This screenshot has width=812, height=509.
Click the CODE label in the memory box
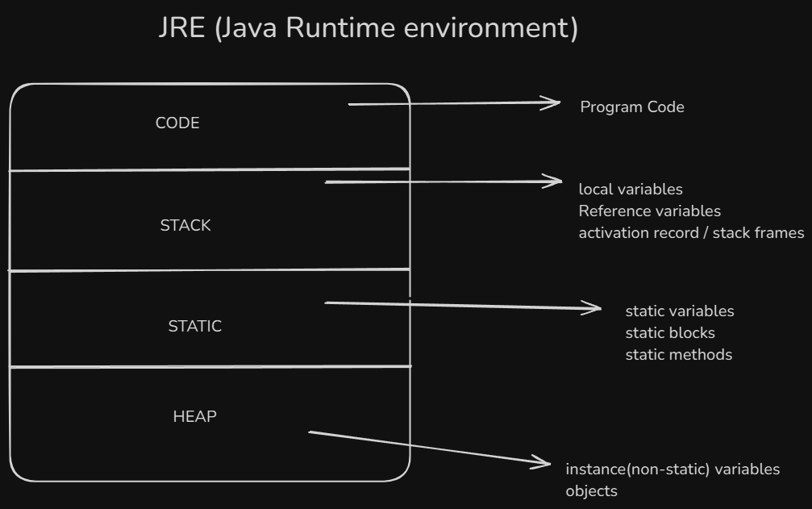177,123
